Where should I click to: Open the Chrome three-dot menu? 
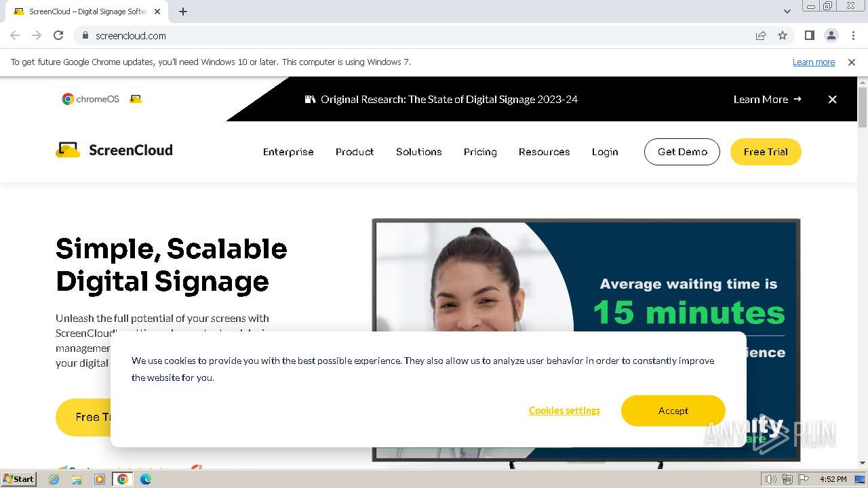click(x=853, y=35)
